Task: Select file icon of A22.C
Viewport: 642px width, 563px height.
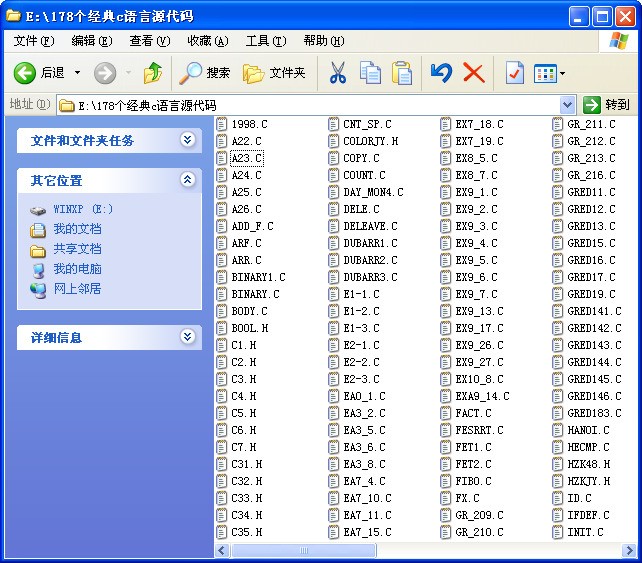Action: click(x=222, y=141)
